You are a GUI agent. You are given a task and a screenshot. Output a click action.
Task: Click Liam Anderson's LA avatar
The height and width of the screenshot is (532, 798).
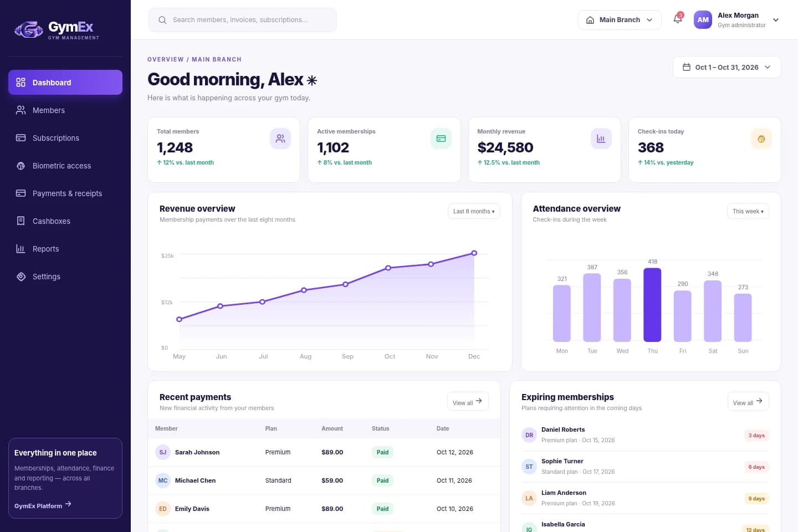(529, 498)
